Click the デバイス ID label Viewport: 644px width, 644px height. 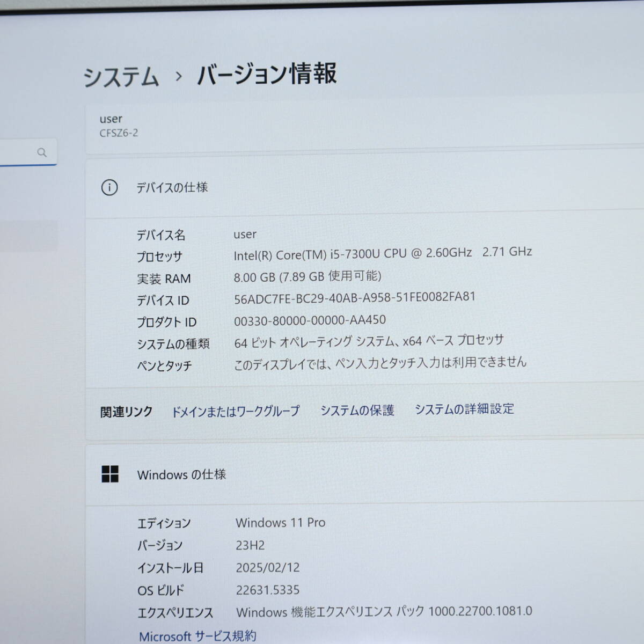pyautogui.click(x=163, y=301)
